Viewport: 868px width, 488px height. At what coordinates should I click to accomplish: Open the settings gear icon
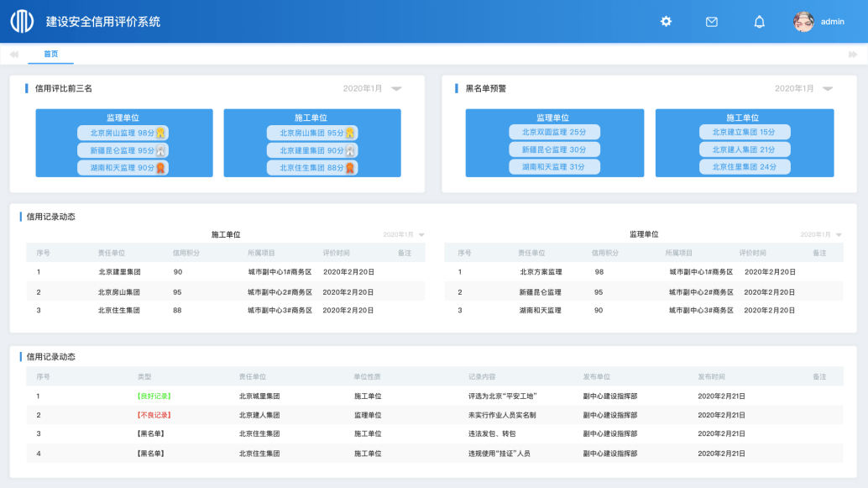(666, 22)
